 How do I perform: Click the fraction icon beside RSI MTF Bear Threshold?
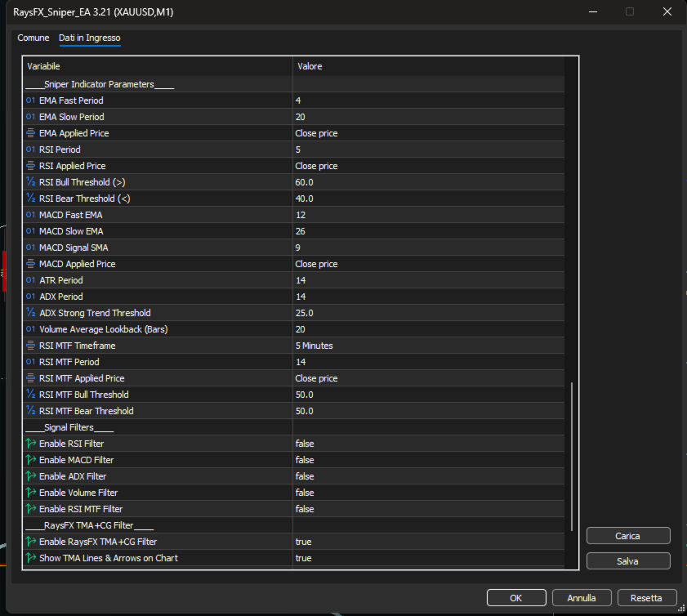coord(30,411)
